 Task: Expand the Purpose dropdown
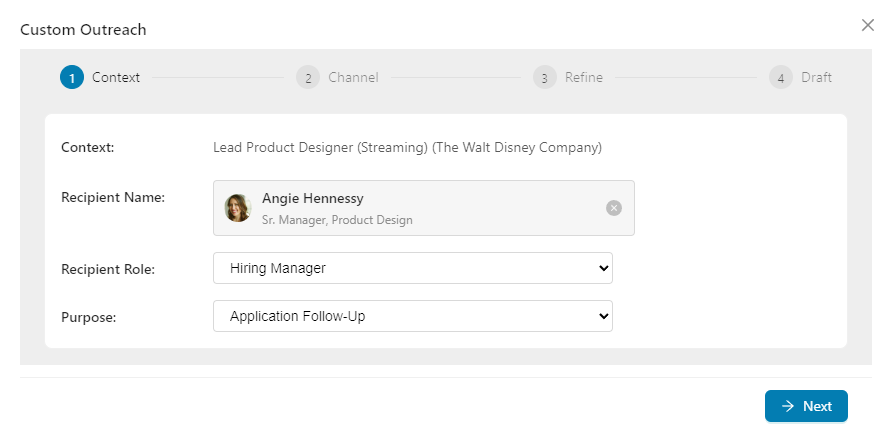[x=412, y=316]
